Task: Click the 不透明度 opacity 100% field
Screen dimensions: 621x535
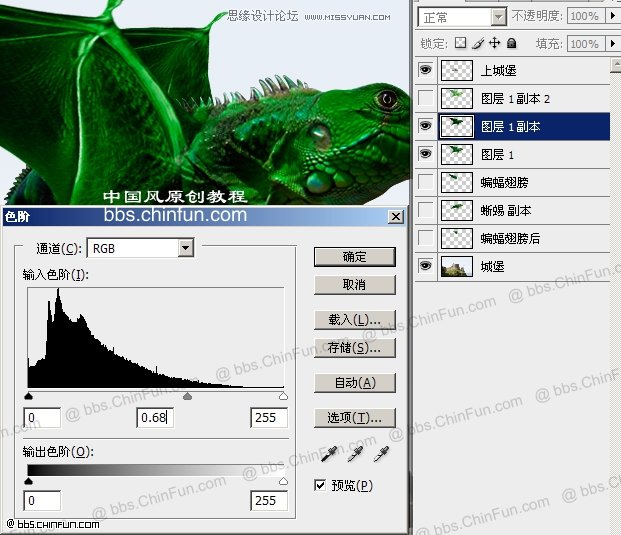Action: pyautogui.click(x=586, y=16)
